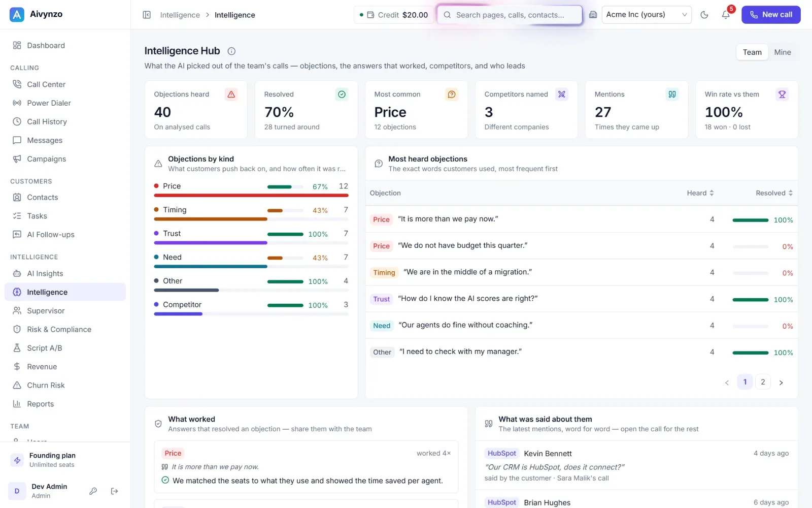Click the Dev Admin avatar

[x=17, y=491]
